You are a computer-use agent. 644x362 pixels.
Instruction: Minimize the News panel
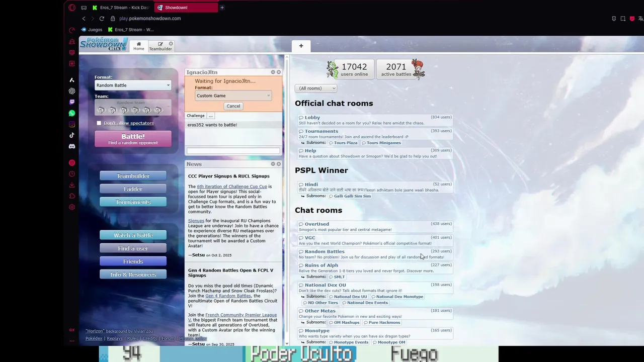click(273, 164)
